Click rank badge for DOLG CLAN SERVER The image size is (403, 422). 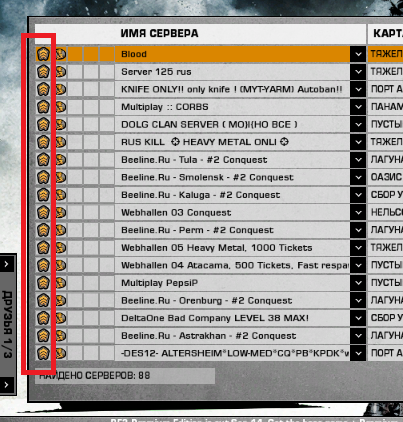(x=43, y=124)
